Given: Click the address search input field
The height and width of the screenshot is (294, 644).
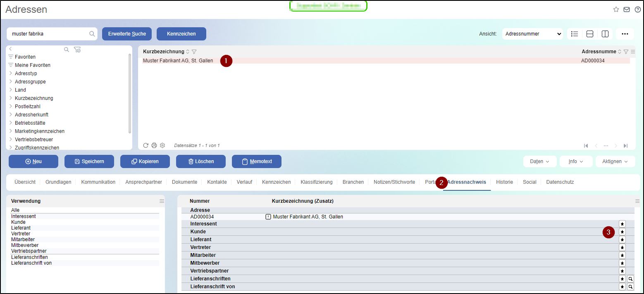Looking at the screenshot, I should (50, 34).
